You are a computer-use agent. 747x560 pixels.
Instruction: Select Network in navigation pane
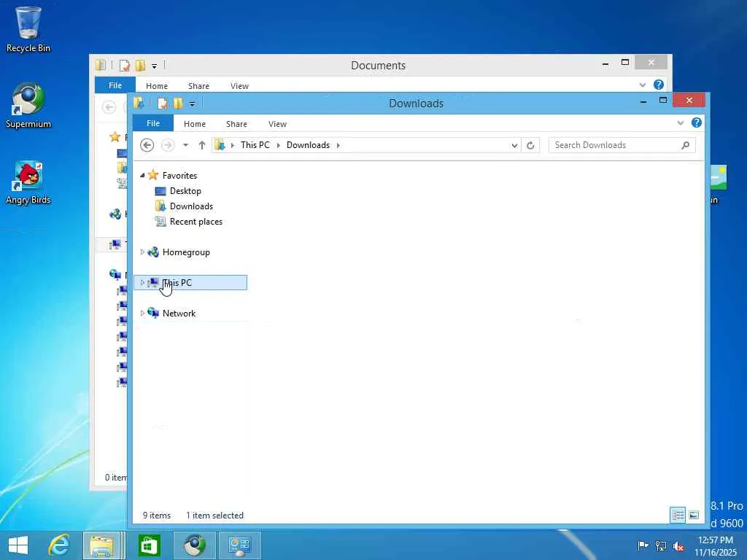point(179,314)
